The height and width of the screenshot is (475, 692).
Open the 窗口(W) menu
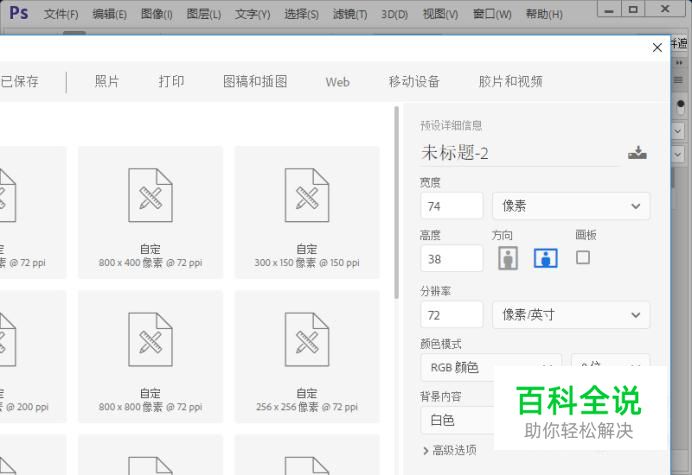492,15
